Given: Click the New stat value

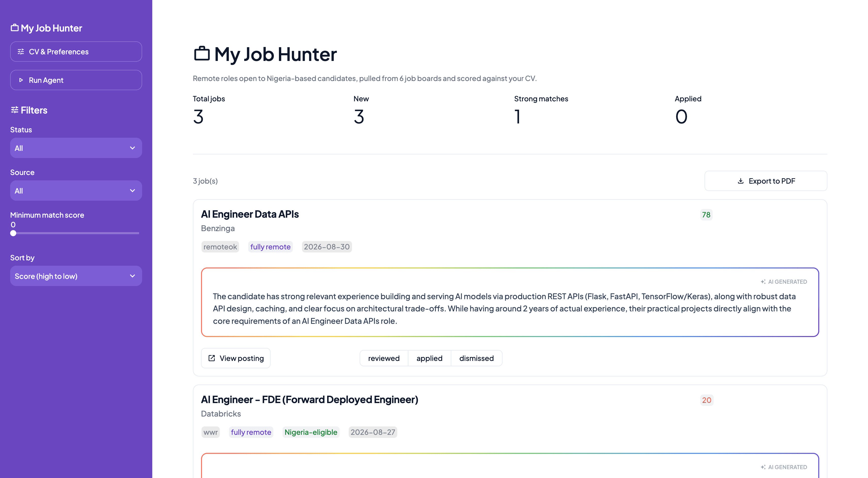Looking at the screenshot, I should coord(359,117).
